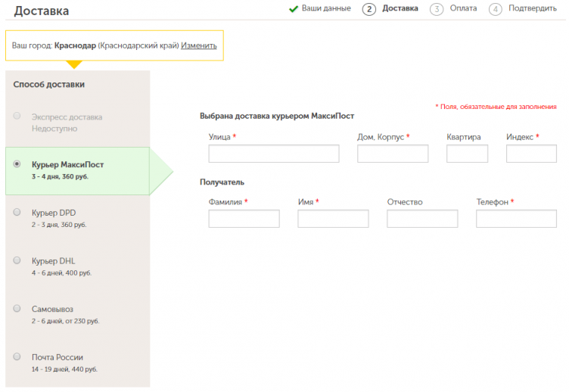This screenshot has width=569, height=392.
Task: Open the Оплата step label
Action: [462, 9]
